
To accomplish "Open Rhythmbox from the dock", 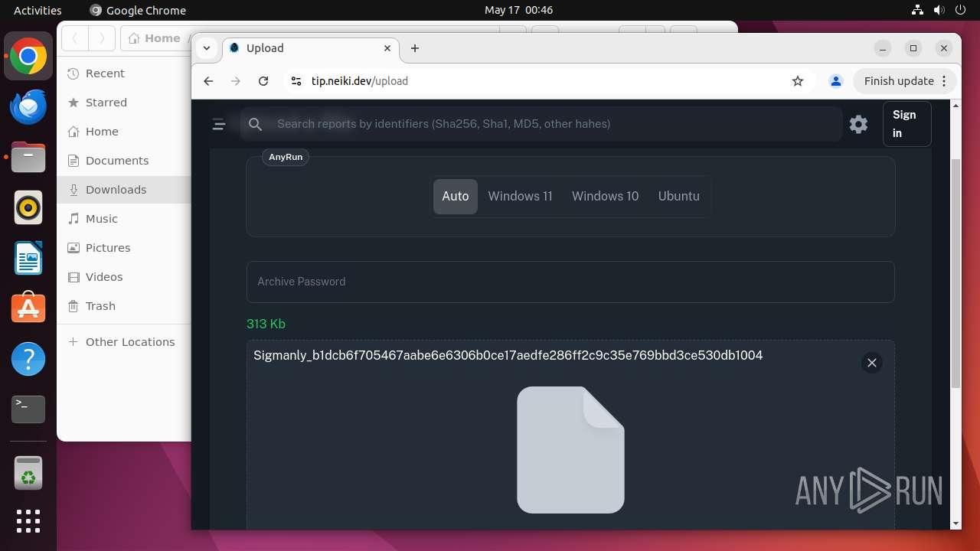I will (28, 207).
